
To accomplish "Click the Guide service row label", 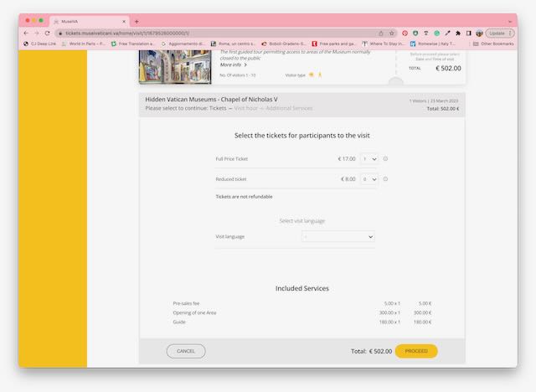I will click(x=179, y=322).
